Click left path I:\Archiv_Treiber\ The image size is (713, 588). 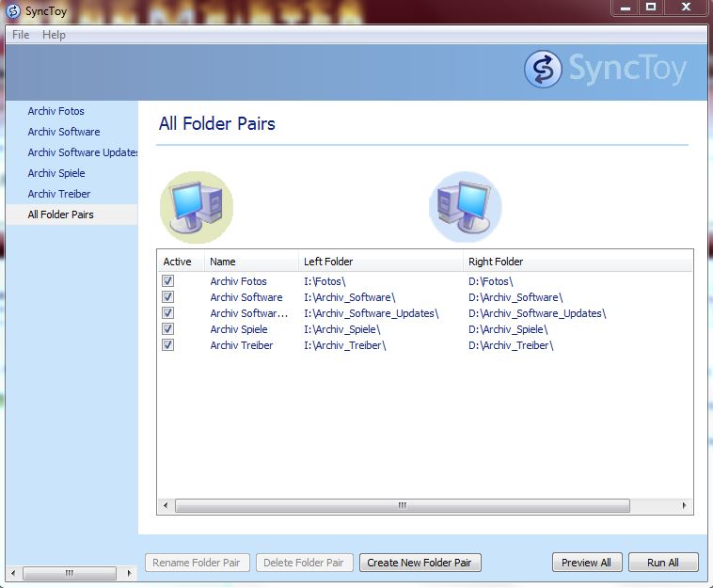(344, 344)
